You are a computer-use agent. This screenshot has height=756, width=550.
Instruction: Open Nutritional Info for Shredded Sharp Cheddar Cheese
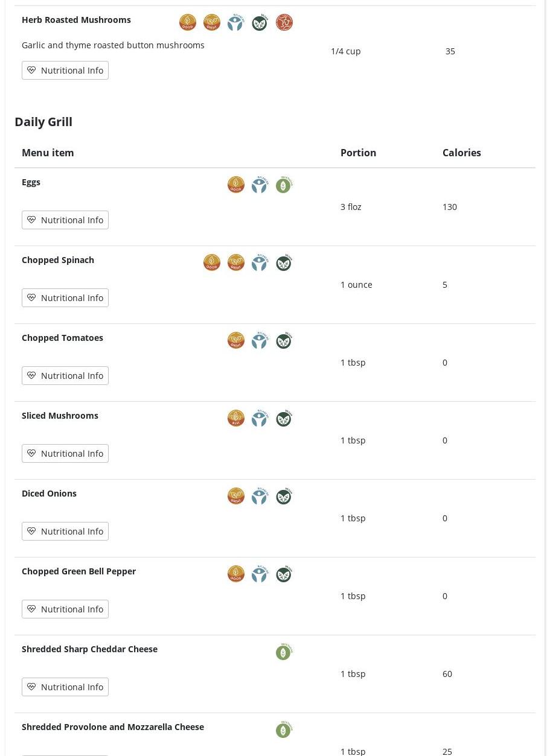click(x=65, y=687)
